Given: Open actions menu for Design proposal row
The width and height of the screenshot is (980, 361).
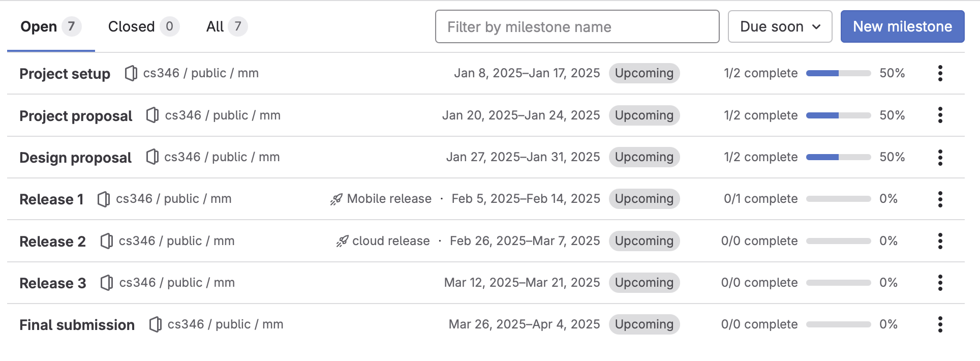Looking at the screenshot, I should [940, 157].
